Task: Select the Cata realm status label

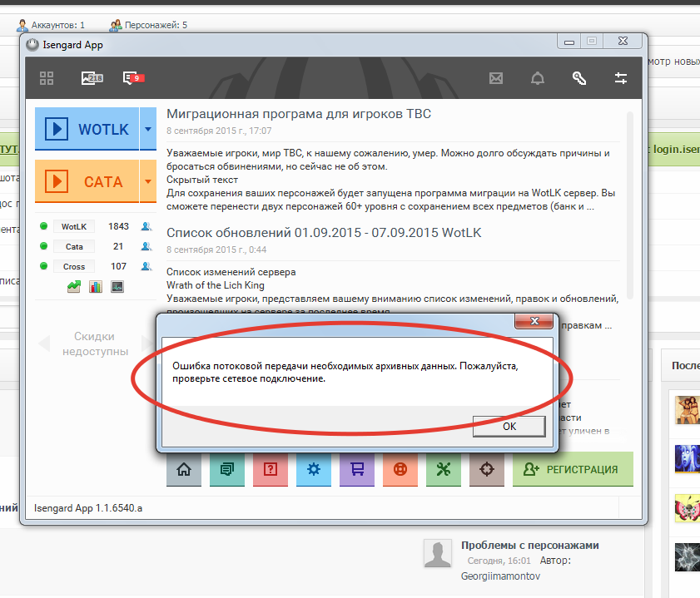Action: coord(74,247)
